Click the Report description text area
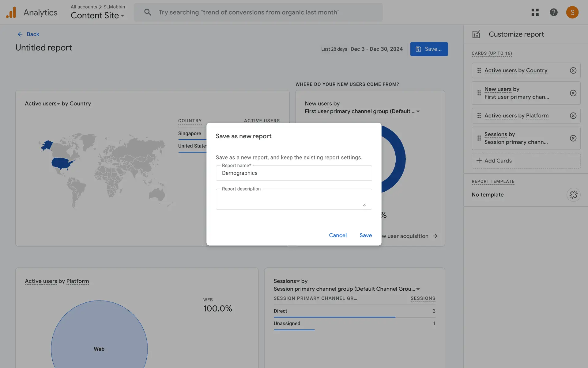Screen dimensions: 588x368 293,199
